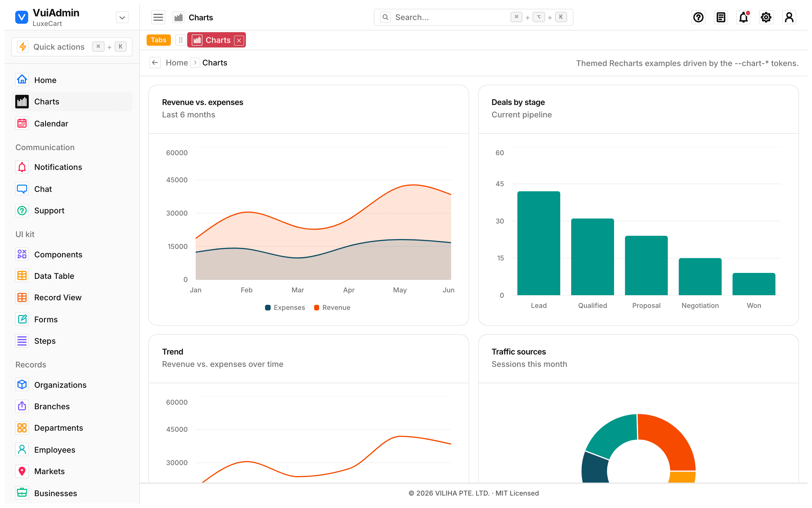Click the Traffic sources card title
Image resolution: width=812 pixels, height=508 pixels.
pos(518,351)
